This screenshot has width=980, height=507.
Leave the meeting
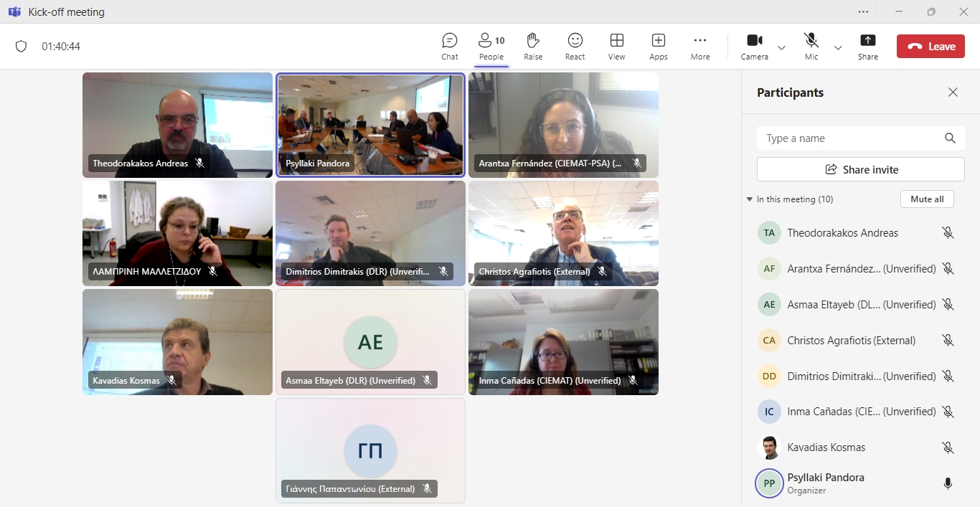930,47
